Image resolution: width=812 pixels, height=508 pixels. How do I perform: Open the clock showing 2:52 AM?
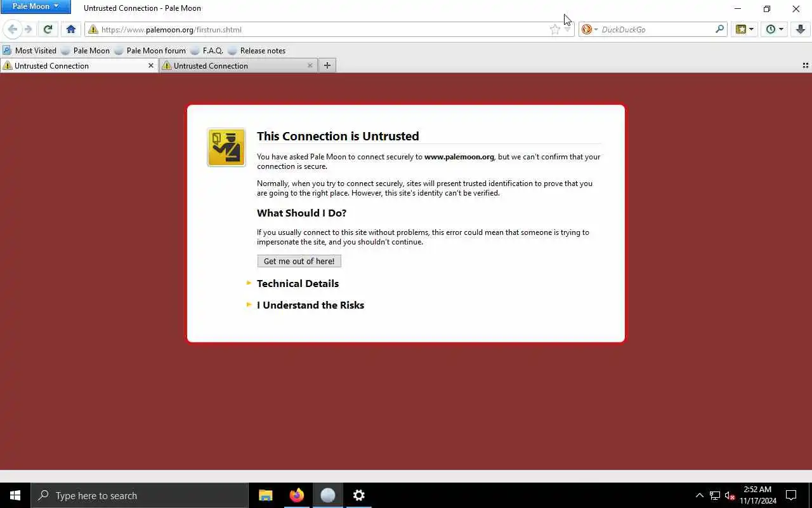(758, 495)
